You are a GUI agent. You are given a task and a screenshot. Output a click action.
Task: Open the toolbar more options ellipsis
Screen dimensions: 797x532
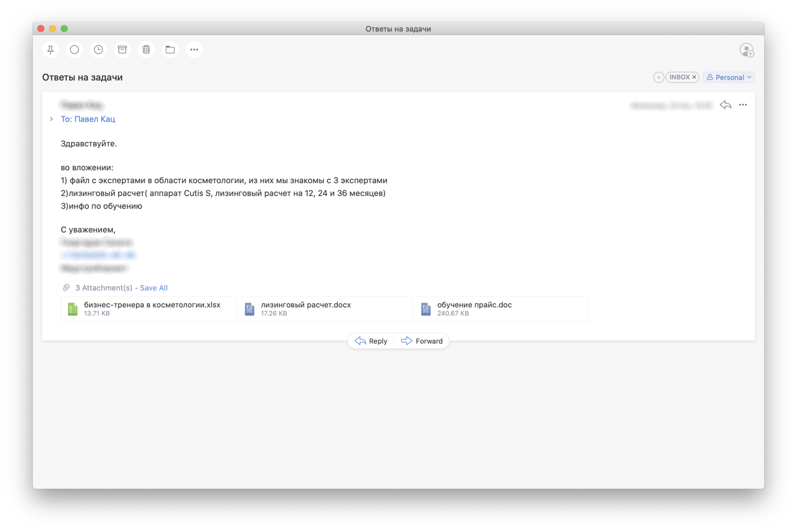coord(194,50)
